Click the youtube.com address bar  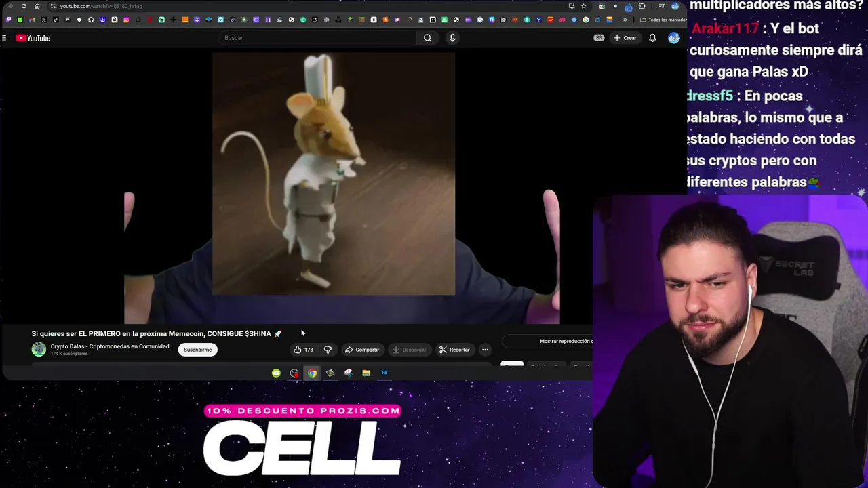[x=305, y=6]
